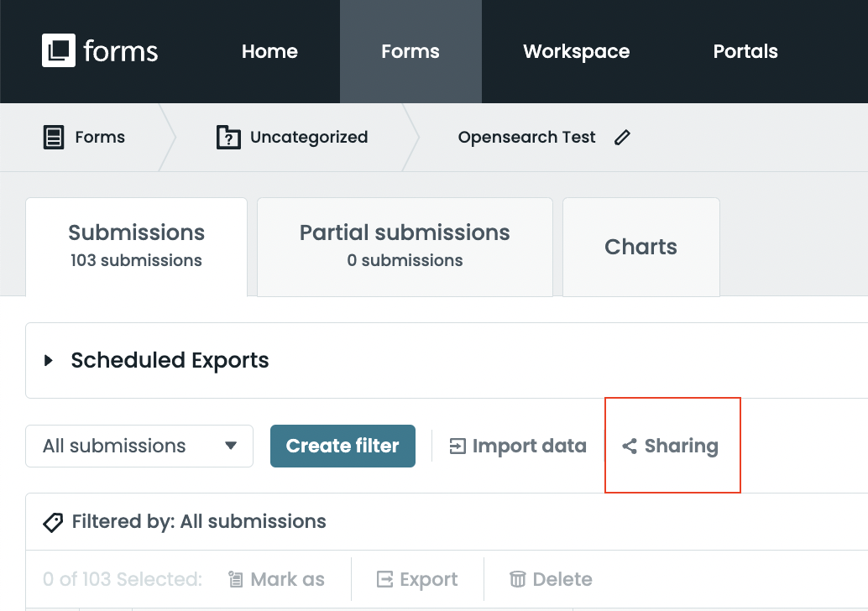This screenshot has width=868, height=611.
Task: Open the All submissions dropdown
Action: coord(139,446)
